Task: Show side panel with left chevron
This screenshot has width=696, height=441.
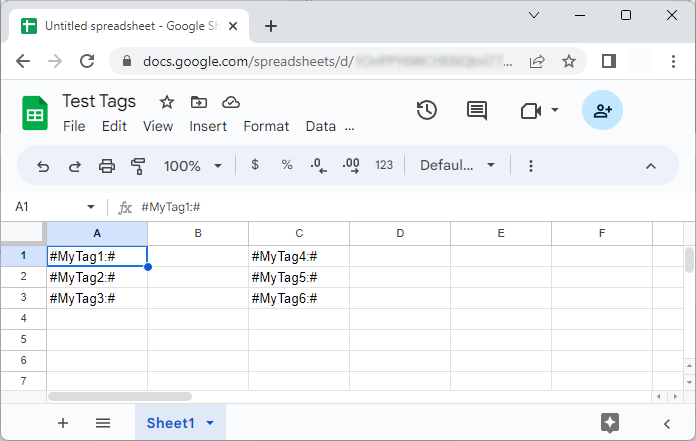Action: [667, 424]
